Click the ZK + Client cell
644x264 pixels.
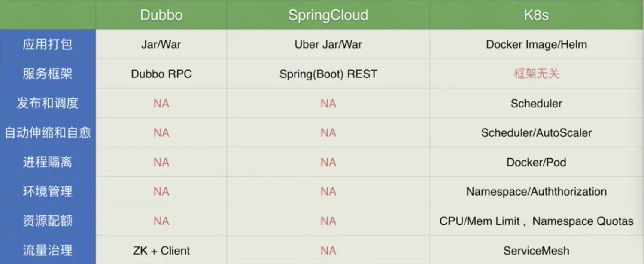click(x=161, y=251)
